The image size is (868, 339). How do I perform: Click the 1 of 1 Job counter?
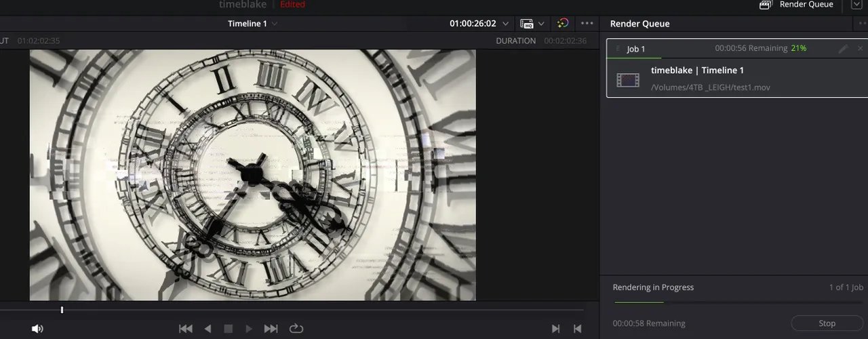(845, 287)
